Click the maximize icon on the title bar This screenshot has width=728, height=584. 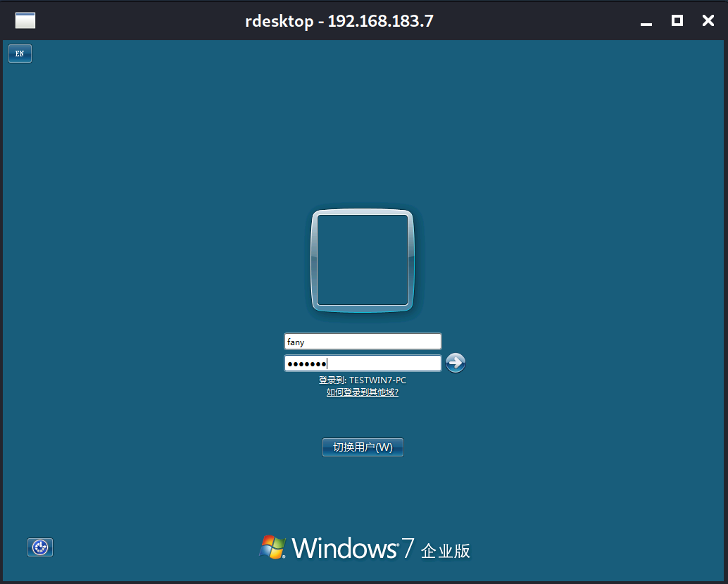(x=677, y=20)
